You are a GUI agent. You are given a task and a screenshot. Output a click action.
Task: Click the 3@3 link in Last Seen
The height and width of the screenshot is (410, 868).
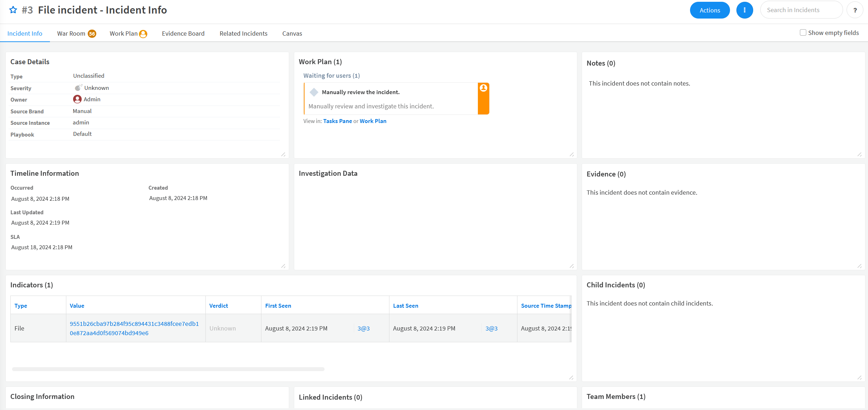(491, 328)
